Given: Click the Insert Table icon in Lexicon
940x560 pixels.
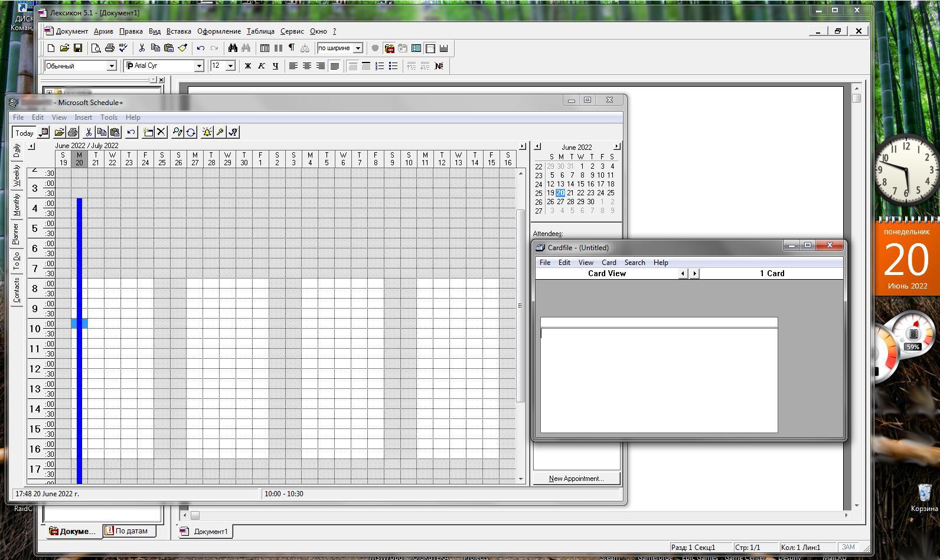Looking at the screenshot, I should click(x=265, y=48).
